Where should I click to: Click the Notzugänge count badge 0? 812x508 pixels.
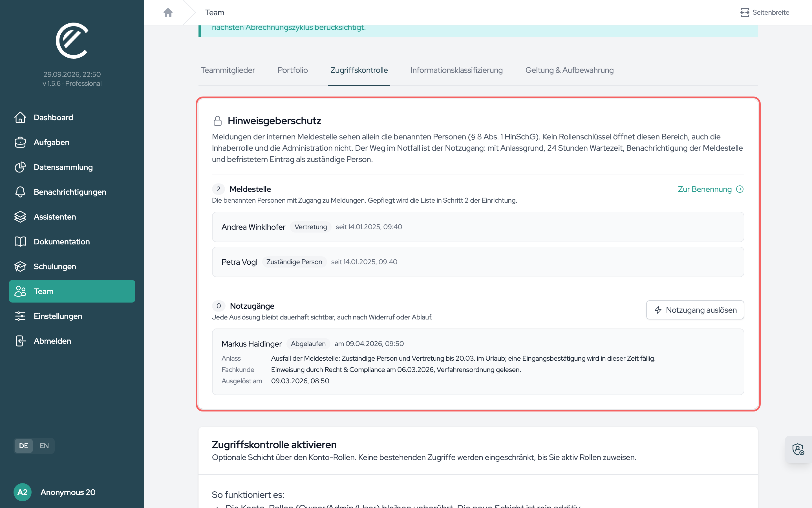[219, 306]
